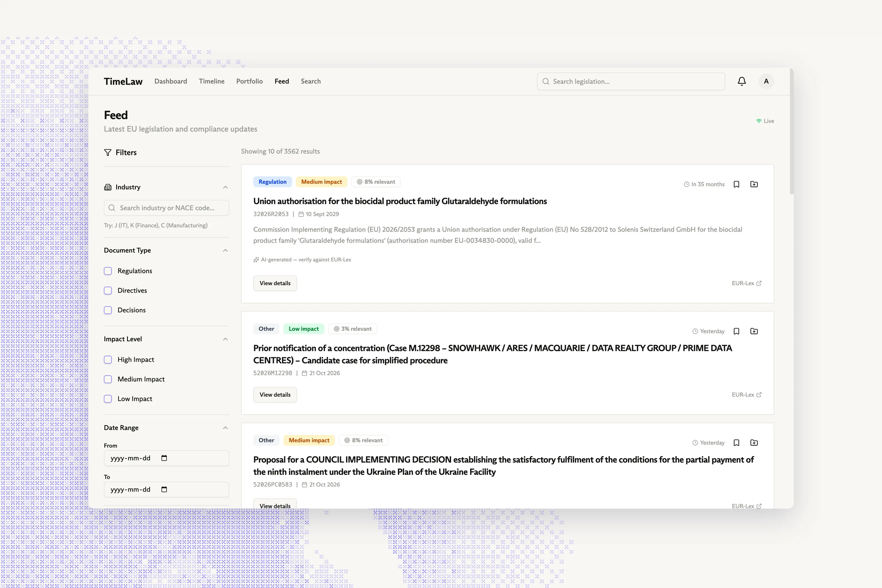Go to the Dashboard tab
Viewport: 882px width, 588px height.
[171, 81]
